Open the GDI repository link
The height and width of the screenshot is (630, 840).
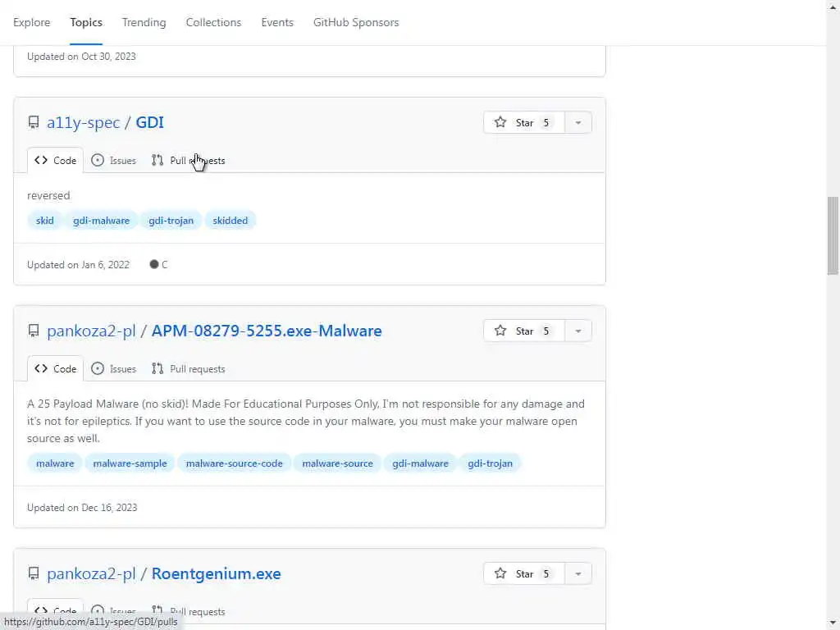149,123
